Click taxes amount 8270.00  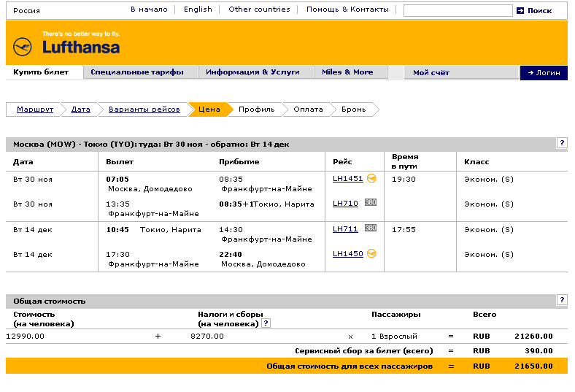click(x=207, y=337)
